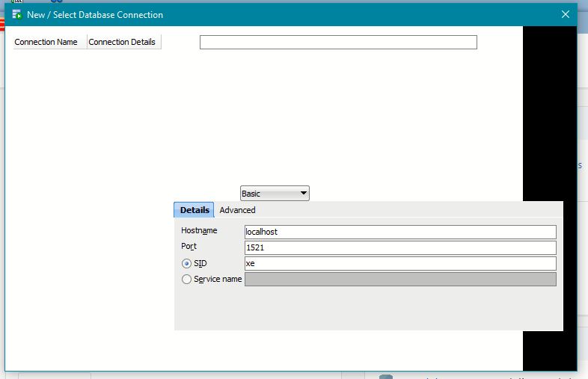Screen dimensions: 588x379
Task: Click the dialog title bar text
Action: (x=95, y=14)
